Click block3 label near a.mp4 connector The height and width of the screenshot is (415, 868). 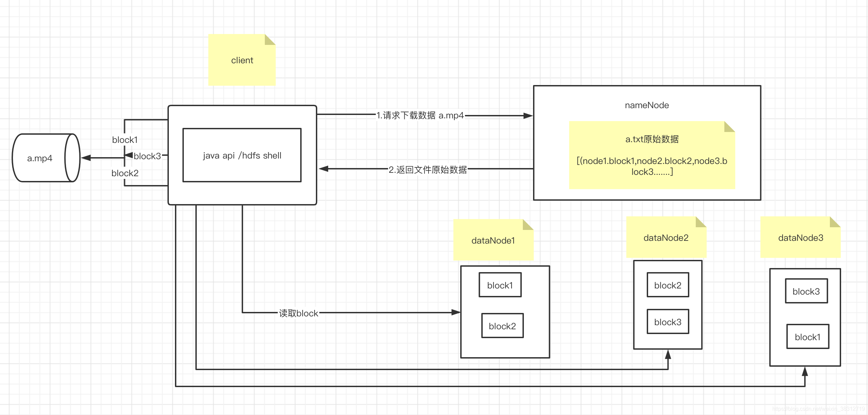(147, 156)
